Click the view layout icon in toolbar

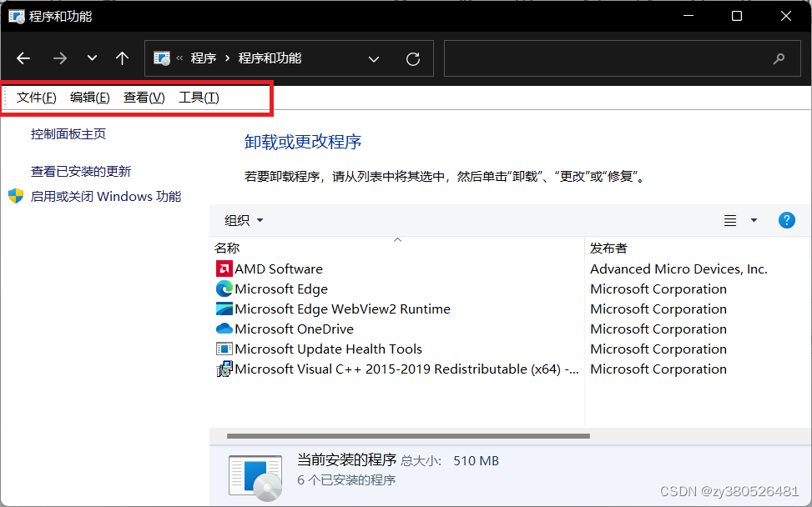click(x=730, y=220)
